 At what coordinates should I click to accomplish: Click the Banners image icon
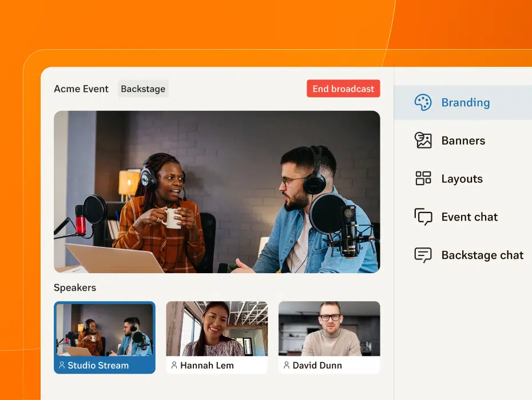pos(423,141)
